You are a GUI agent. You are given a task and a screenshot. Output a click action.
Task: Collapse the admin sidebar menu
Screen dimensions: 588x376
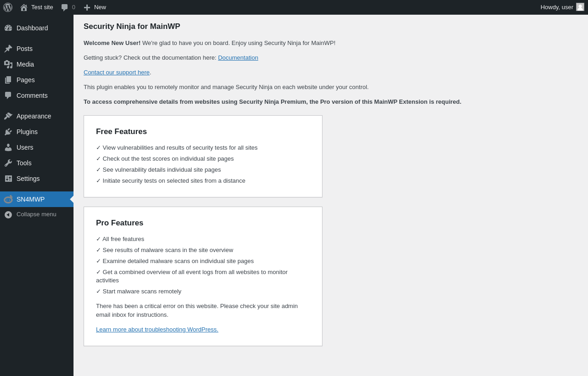point(37,214)
